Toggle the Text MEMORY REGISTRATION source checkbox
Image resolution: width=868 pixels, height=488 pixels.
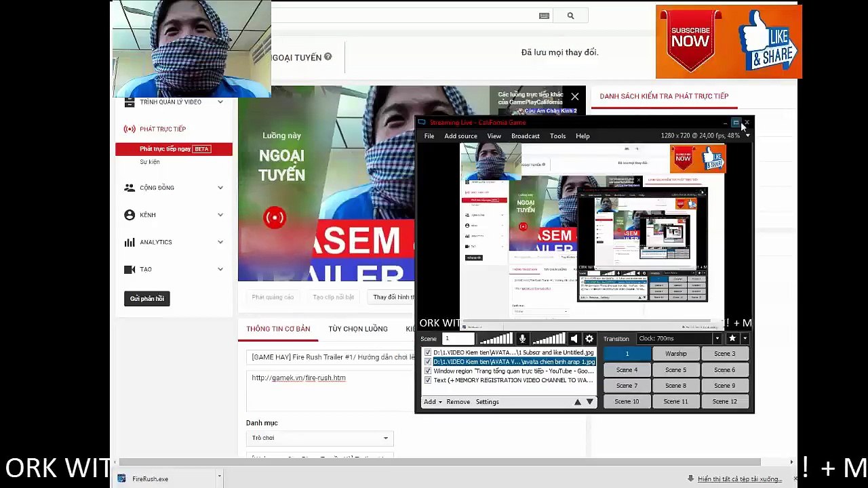pos(427,380)
